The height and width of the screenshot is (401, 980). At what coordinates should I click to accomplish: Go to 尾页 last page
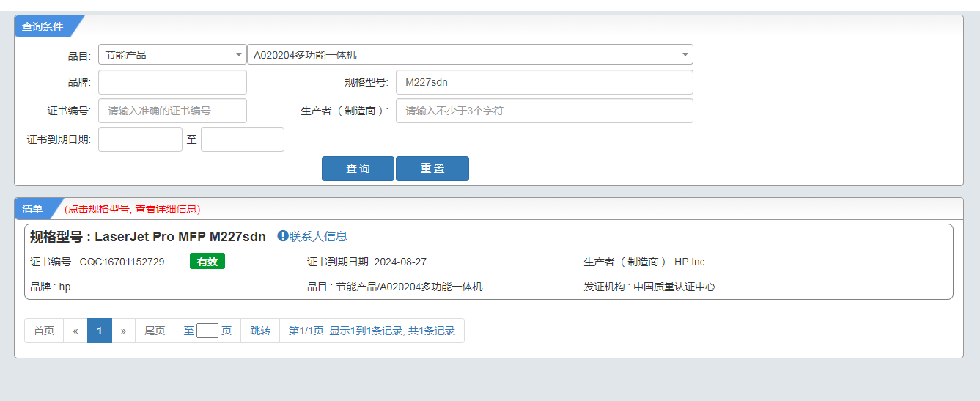click(x=155, y=331)
